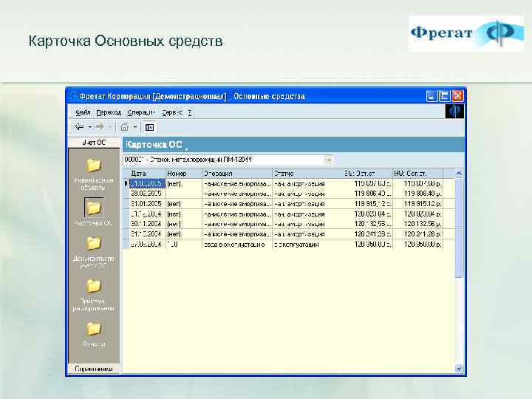Sort by the БУ: Ост.ст. column header
The image size is (532, 399).
pyautogui.click(x=367, y=174)
